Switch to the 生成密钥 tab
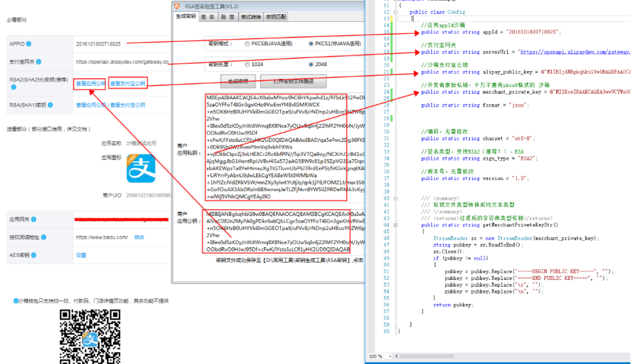Image resolution: width=632 pixels, height=364 pixels. pos(185,16)
